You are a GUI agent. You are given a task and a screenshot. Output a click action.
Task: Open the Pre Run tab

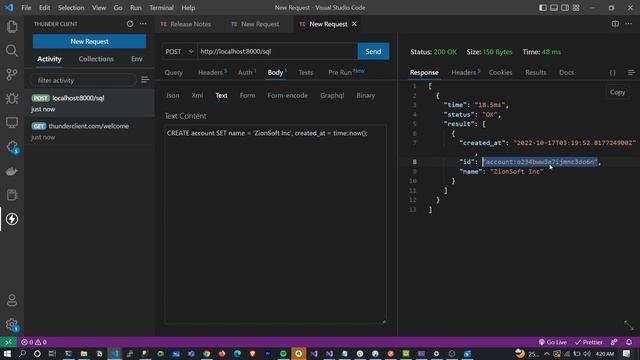pyautogui.click(x=346, y=72)
